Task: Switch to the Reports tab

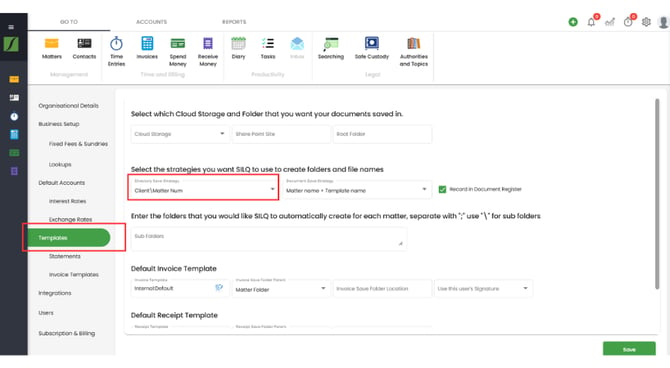Action: click(x=234, y=22)
